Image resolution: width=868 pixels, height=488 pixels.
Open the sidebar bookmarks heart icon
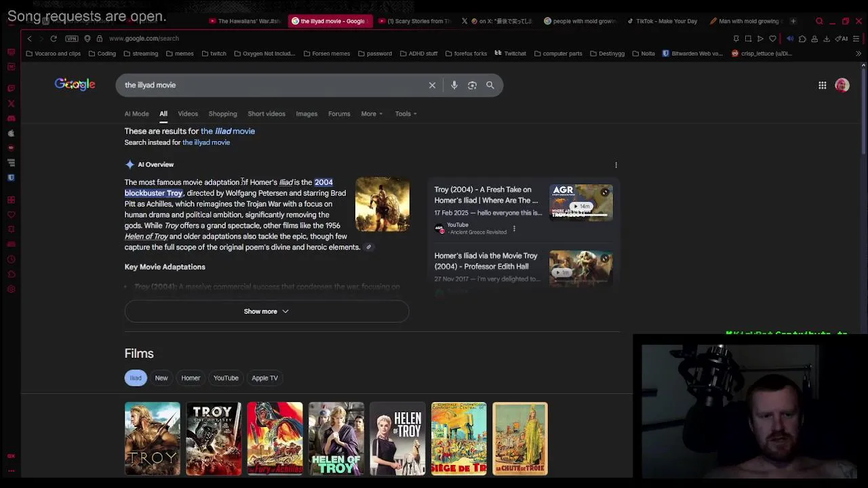coord(11,215)
